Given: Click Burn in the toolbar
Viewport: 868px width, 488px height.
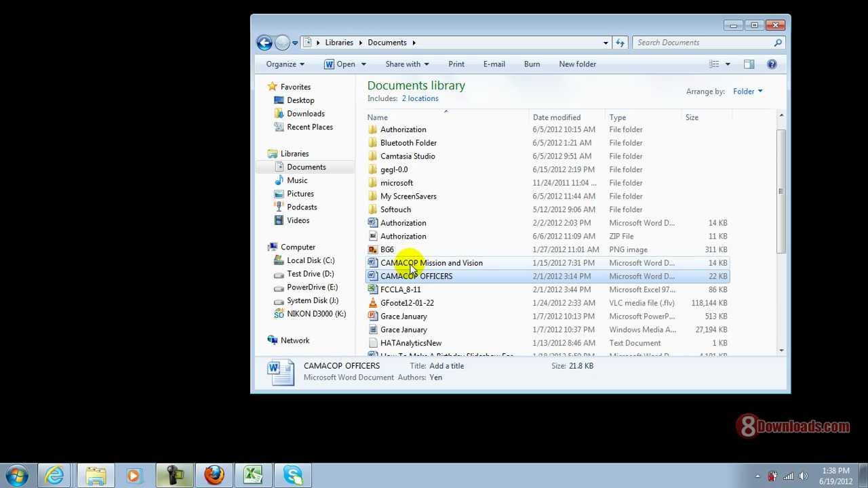Looking at the screenshot, I should (x=532, y=64).
